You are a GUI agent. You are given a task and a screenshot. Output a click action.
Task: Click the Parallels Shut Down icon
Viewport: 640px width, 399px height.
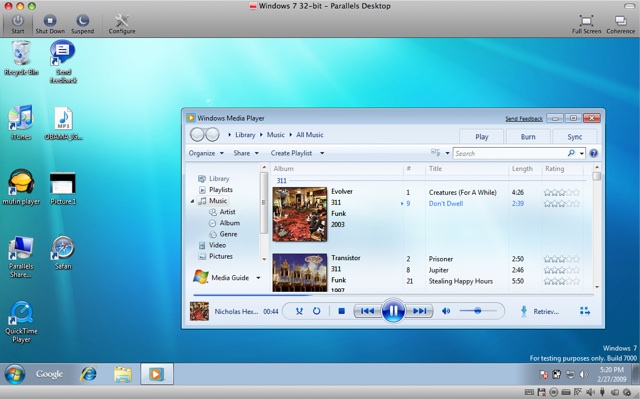coord(50,21)
